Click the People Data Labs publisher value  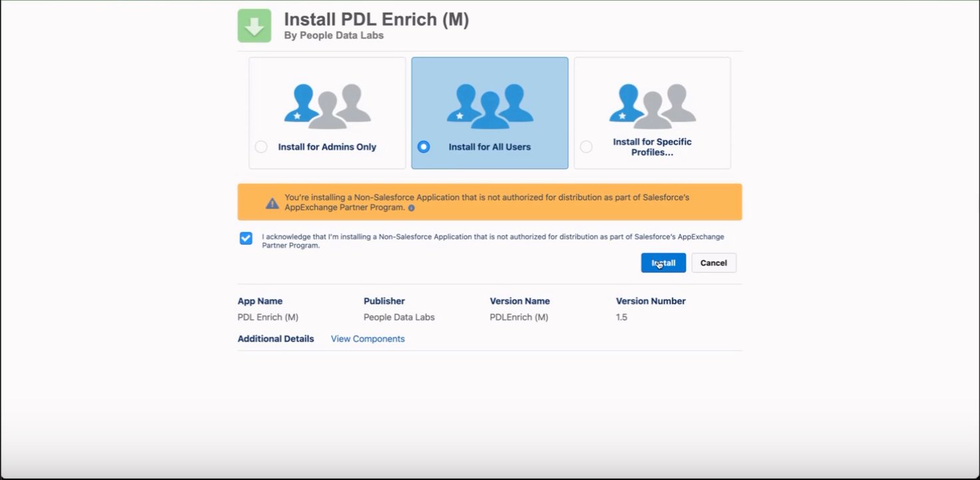399,317
